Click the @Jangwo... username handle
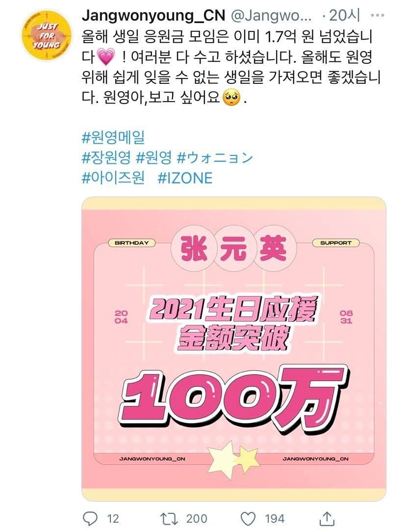This screenshot has height=532, width=406. [x=271, y=16]
